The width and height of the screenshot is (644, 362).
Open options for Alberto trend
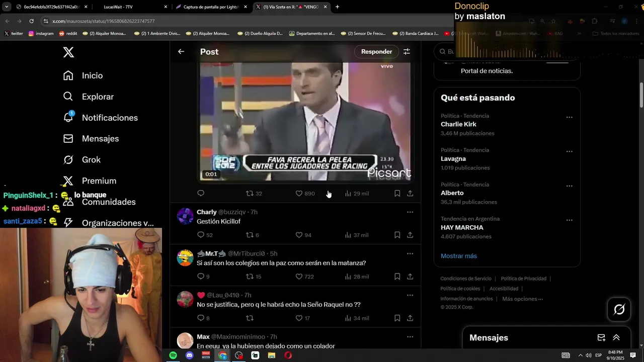(x=569, y=186)
